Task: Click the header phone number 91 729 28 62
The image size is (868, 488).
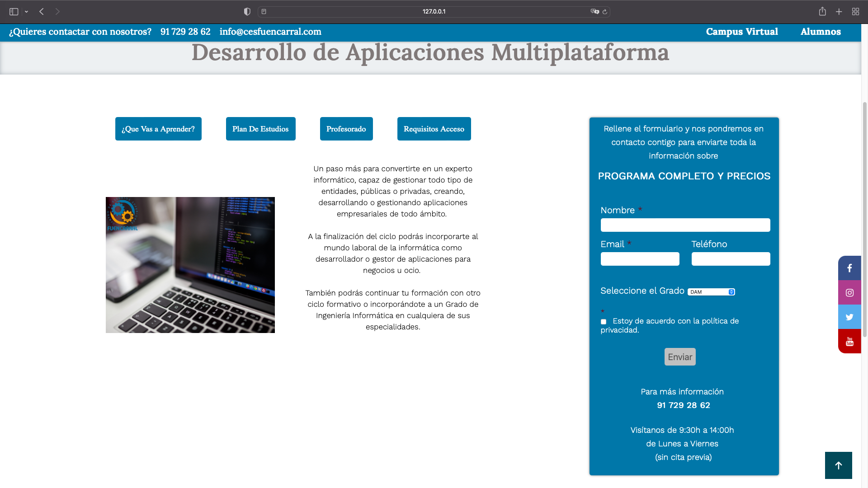Action: click(185, 32)
